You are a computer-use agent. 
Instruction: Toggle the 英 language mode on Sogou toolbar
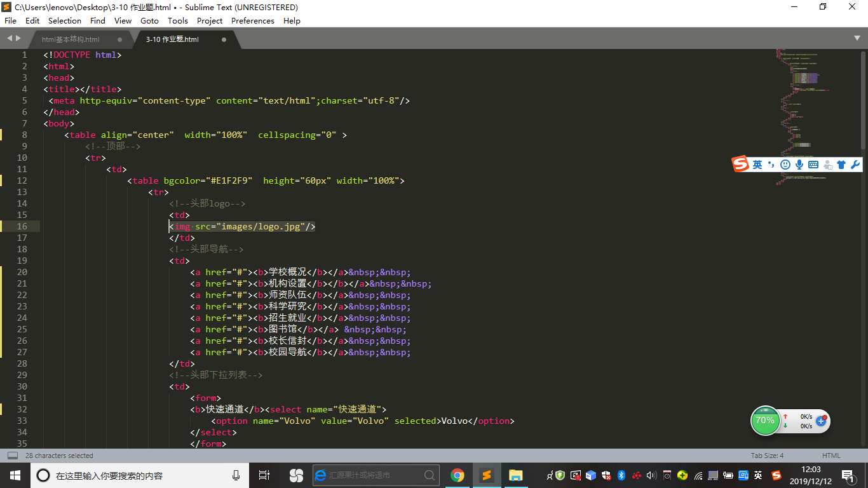point(757,165)
